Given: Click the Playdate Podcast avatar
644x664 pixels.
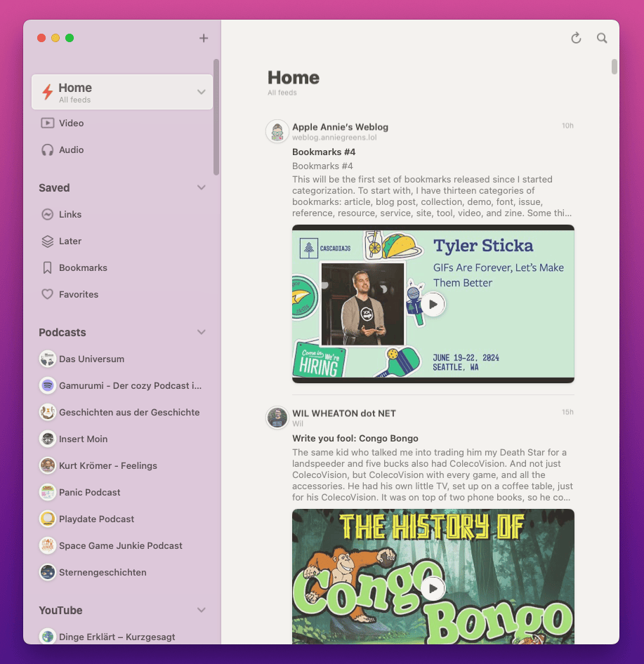Looking at the screenshot, I should click(48, 519).
